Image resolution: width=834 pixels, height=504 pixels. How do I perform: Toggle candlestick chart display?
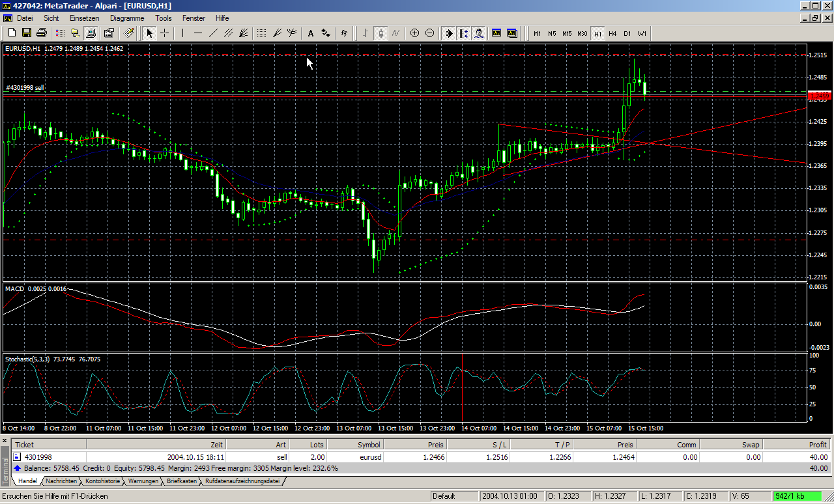pyautogui.click(x=381, y=33)
